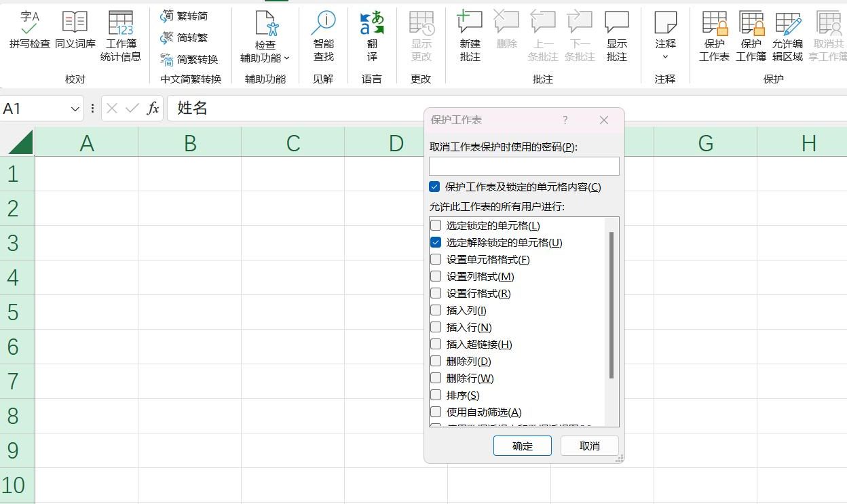The width and height of the screenshot is (847, 504).
Task: Click 保护工作表 in the ribbon
Action: (715, 36)
